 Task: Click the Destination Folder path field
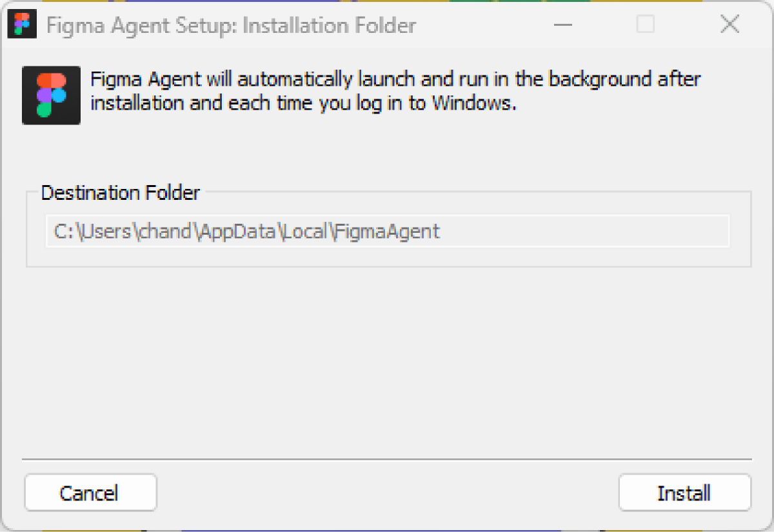pos(387,232)
